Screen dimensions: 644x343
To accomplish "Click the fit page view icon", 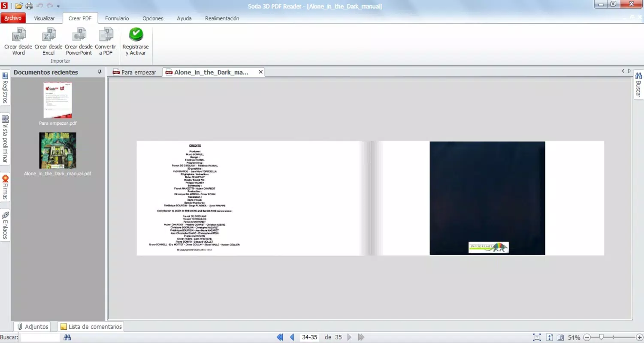I will pos(537,337).
